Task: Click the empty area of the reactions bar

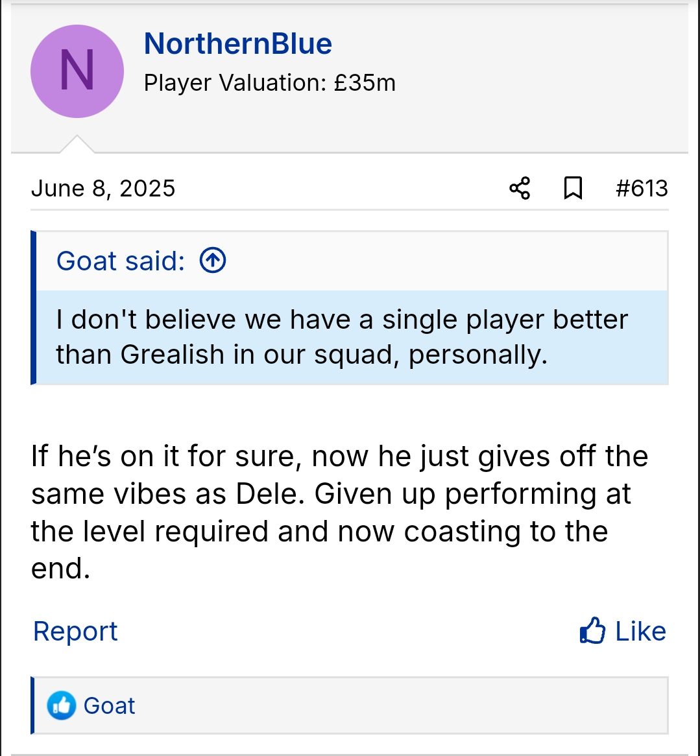Action: coord(402,705)
